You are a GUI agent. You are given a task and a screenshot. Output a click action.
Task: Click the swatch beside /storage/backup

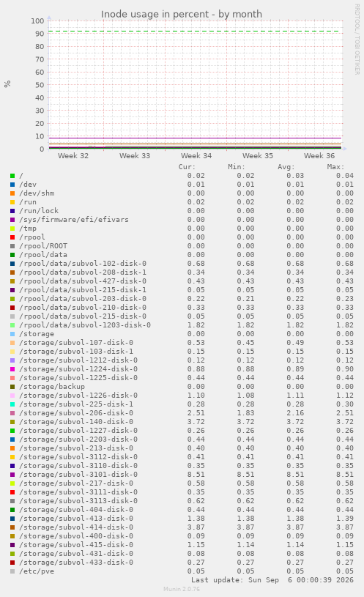coord(12,387)
